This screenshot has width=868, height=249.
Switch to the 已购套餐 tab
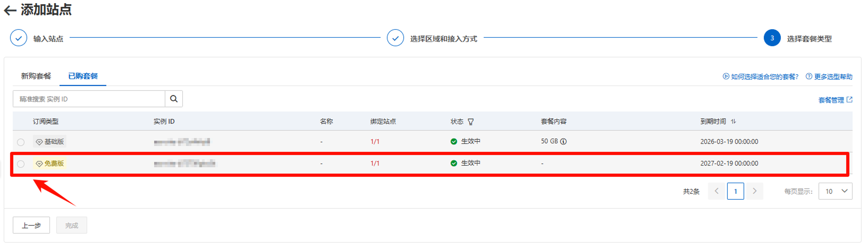(x=83, y=76)
